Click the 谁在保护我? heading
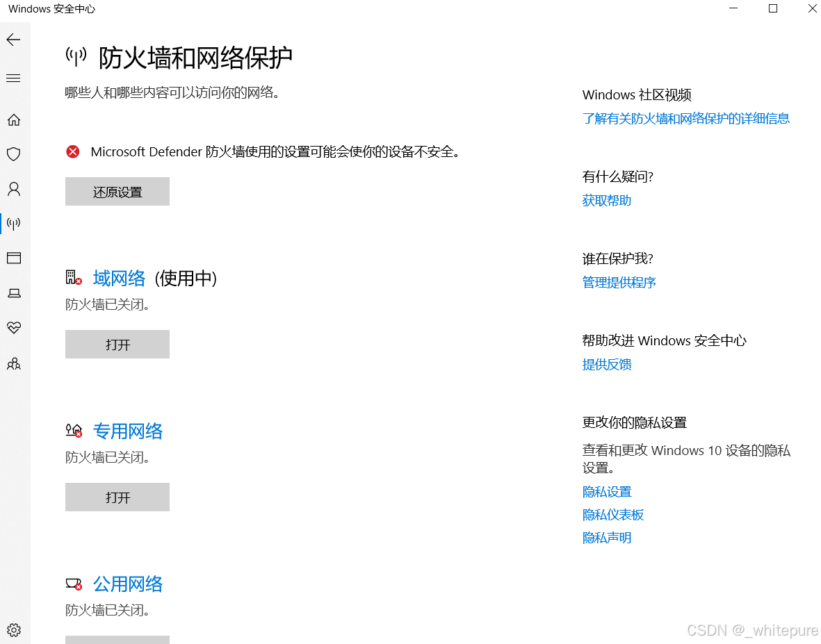Screen dimensions: 821x644 [618, 258]
